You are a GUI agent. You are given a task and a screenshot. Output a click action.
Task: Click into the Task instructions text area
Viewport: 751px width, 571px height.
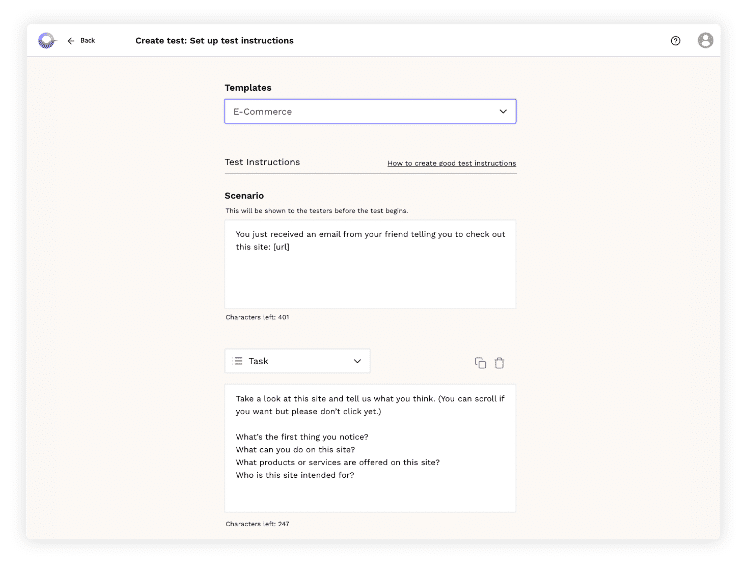(370, 448)
